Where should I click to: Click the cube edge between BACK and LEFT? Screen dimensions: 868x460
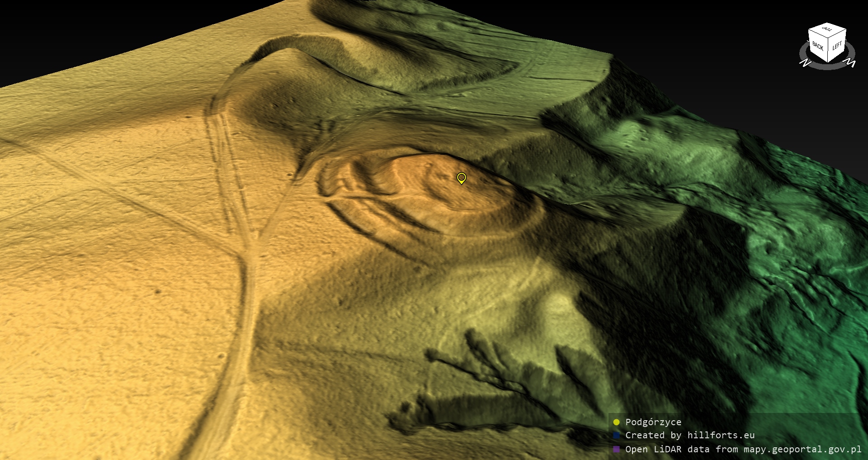coord(828,50)
